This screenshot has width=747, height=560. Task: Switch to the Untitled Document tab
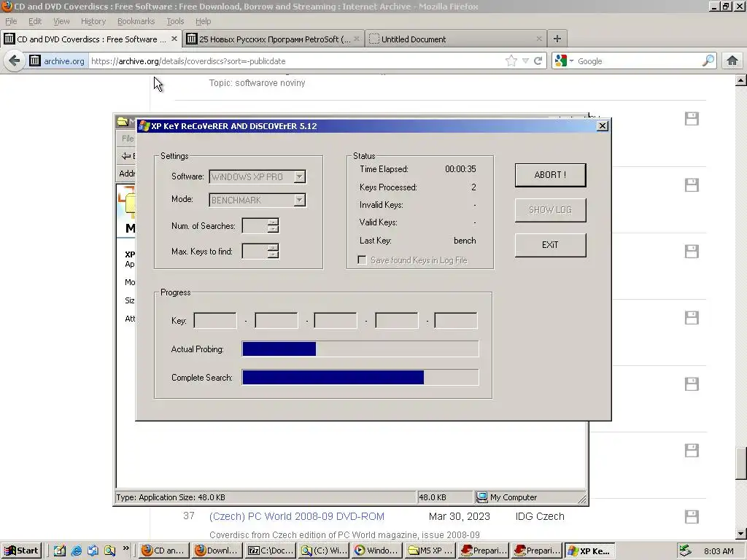(x=457, y=39)
